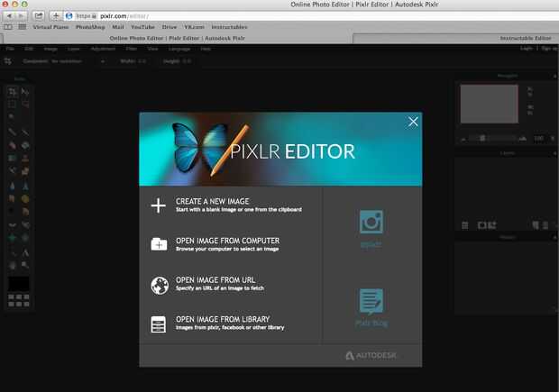Select the Burn tool

pos(25,212)
